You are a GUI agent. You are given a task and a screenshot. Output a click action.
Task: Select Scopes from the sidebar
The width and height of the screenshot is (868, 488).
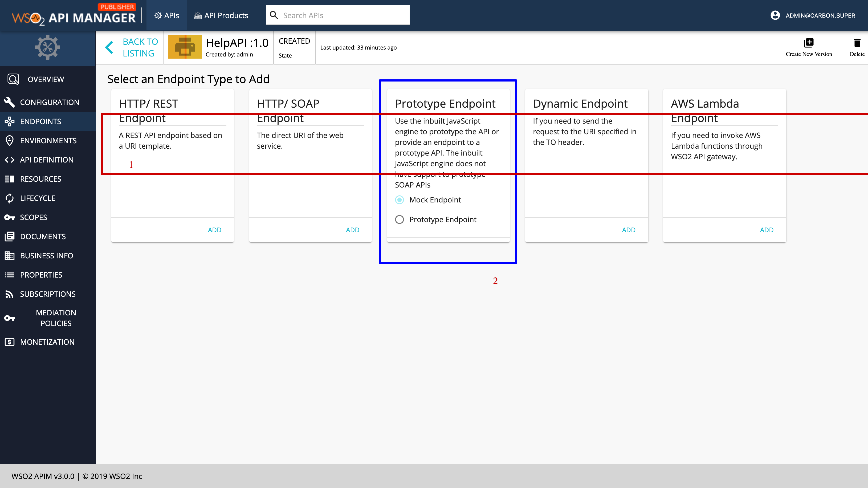(34, 217)
